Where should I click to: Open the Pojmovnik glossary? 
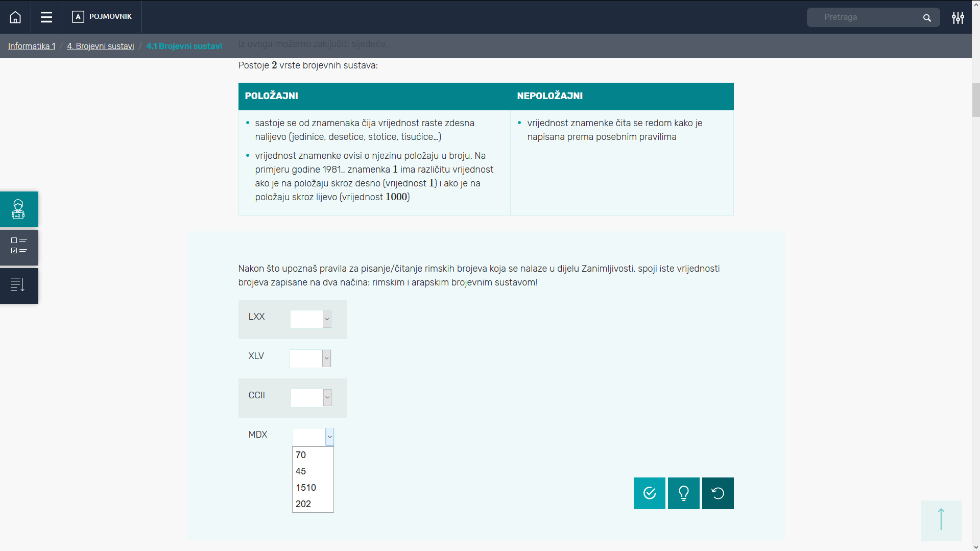[x=102, y=17]
